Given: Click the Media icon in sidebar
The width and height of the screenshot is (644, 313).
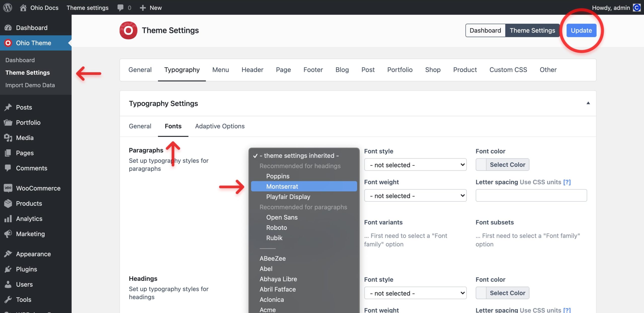Looking at the screenshot, I should pos(8,138).
